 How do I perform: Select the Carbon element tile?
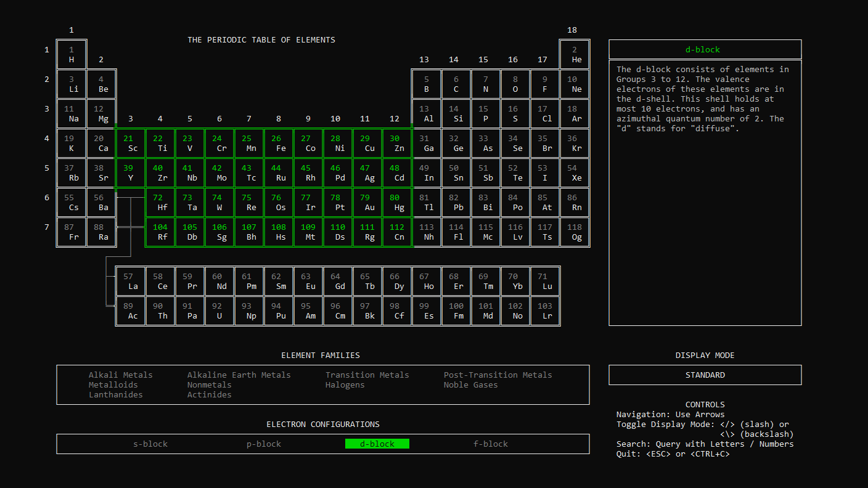click(456, 84)
